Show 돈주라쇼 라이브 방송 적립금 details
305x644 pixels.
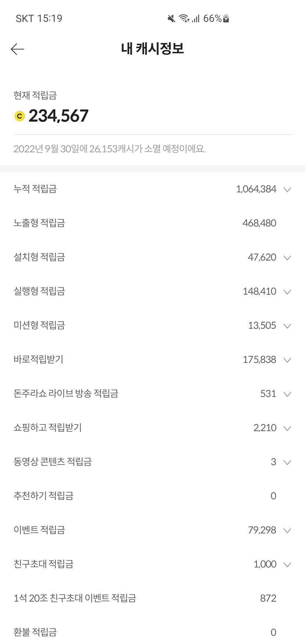(287, 394)
